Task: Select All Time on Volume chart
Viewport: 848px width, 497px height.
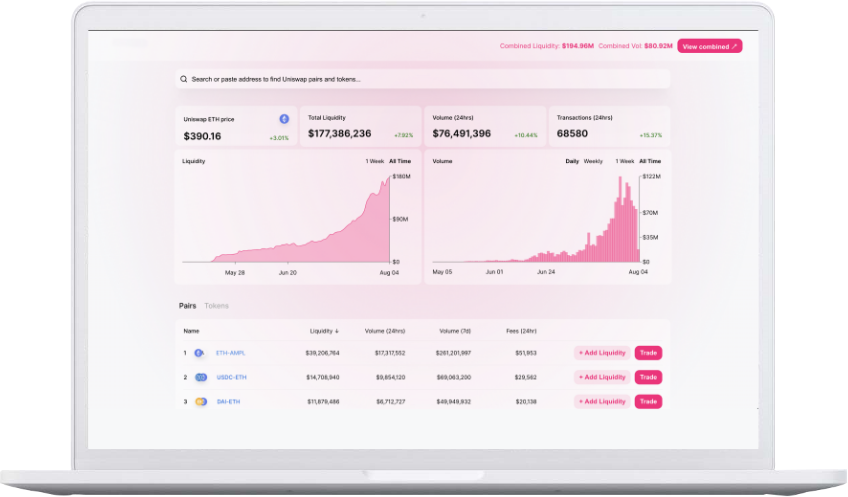Action: 650,161
